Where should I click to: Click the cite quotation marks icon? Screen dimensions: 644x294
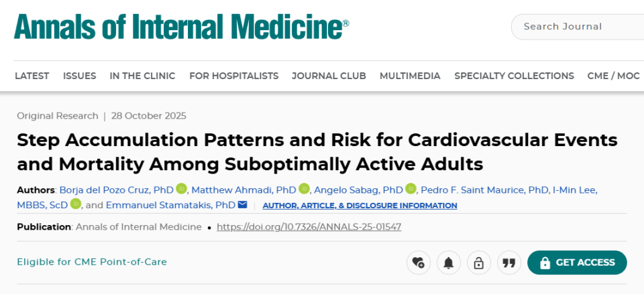click(509, 263)
